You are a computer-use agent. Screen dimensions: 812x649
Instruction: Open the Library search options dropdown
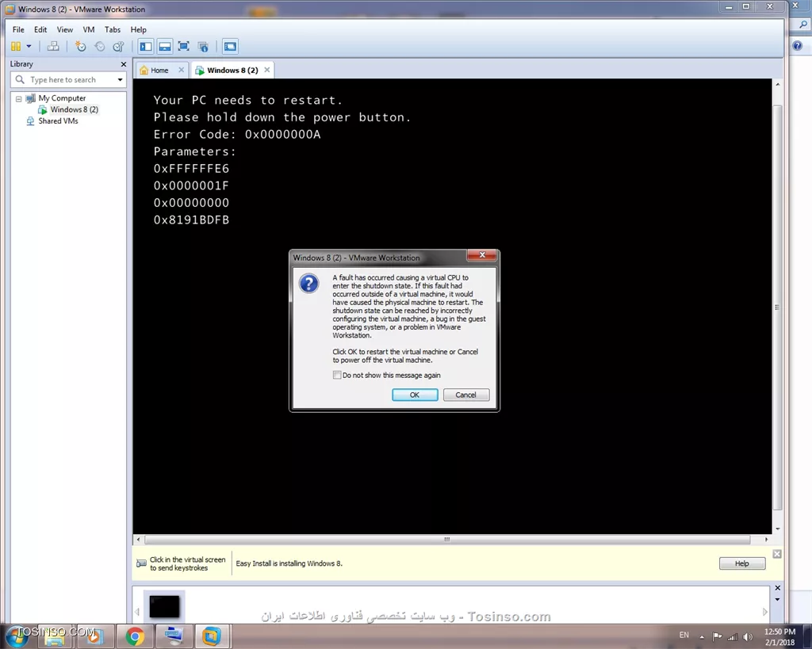click(121, 80)
